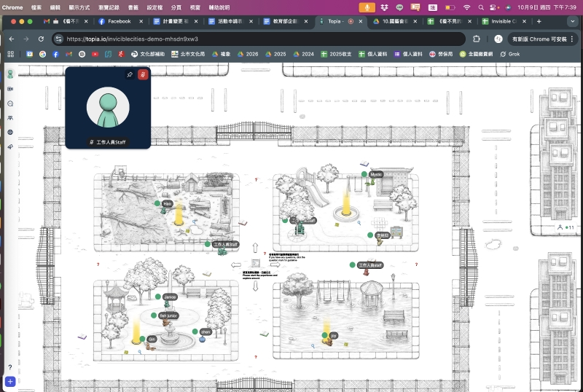Click the globe icon in the left sidebar
This screenshot has height=392, width=583.
[10, 133]
